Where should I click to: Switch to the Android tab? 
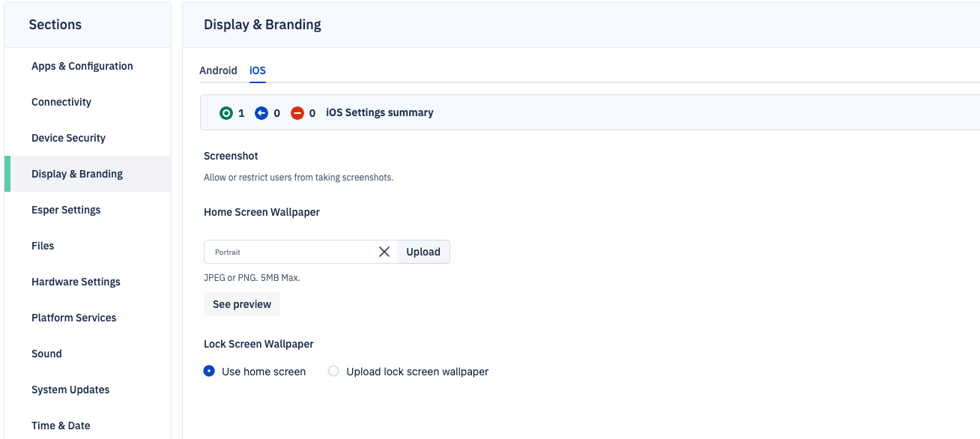[x=218, y=70]
